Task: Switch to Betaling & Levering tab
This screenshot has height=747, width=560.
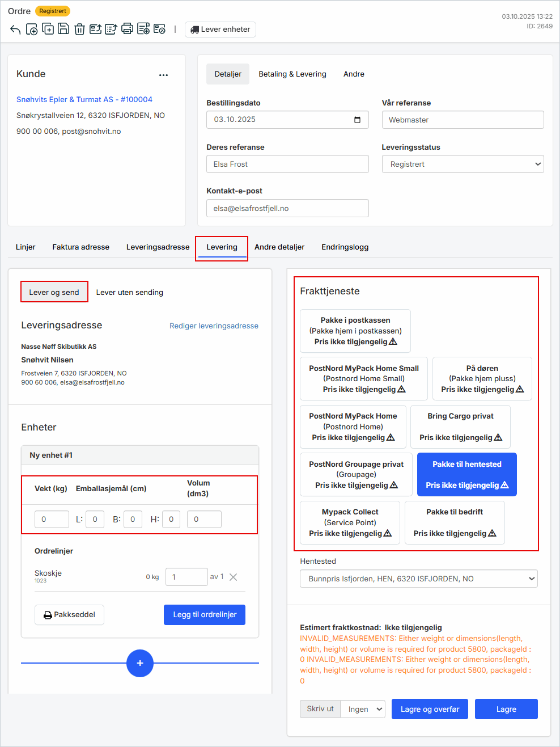Action: coord(292,74)
